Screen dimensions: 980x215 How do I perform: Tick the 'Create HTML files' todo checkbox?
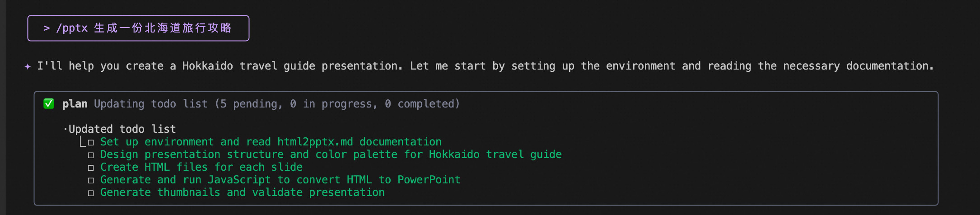pyautogui.click(x=91, y=168)
